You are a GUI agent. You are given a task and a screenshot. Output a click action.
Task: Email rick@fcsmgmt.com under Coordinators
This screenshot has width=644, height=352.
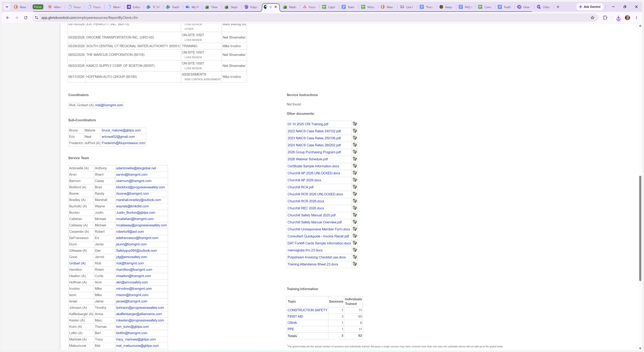click(x=109, y=105)
